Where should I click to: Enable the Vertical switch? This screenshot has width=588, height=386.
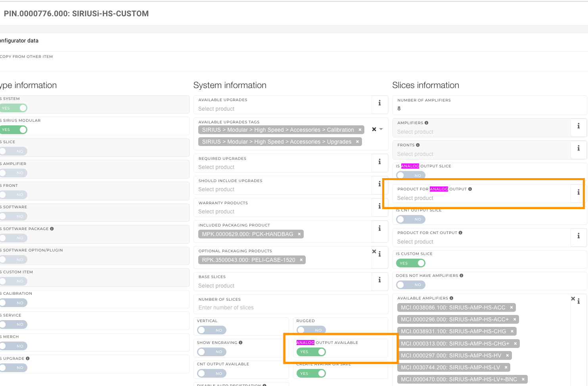point(212,330)
